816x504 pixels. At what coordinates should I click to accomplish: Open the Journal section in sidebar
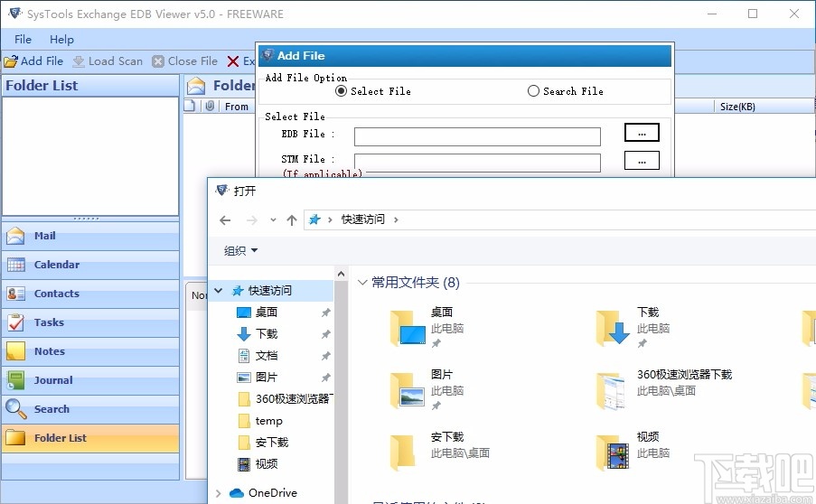click(x=90, y=380)
